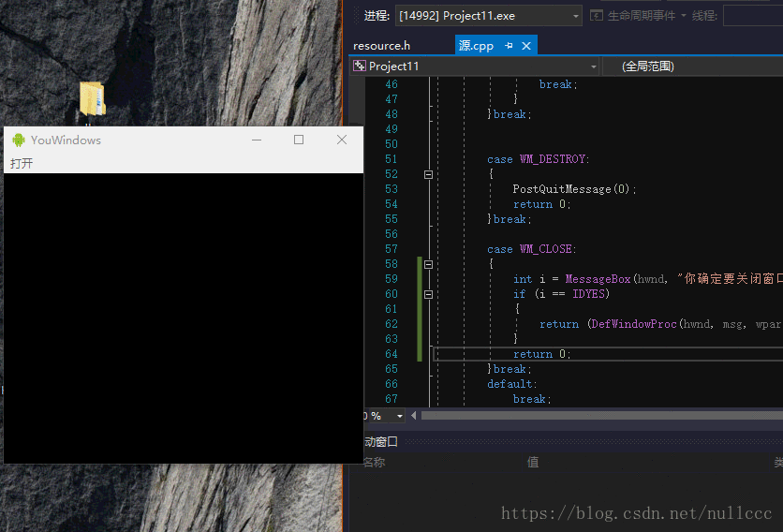Collapse the code block at line 52

(x=428, y=174)
